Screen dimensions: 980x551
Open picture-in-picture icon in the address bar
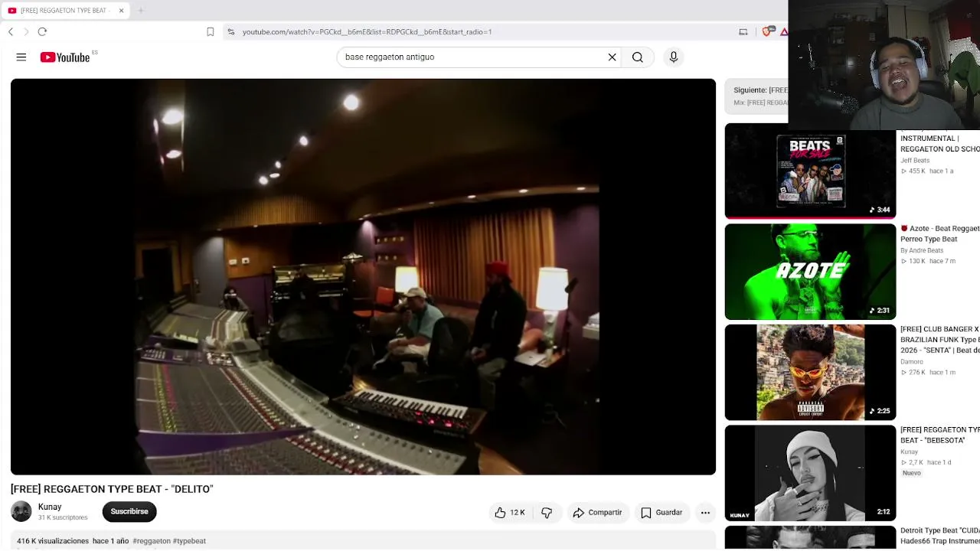[743, 31]
